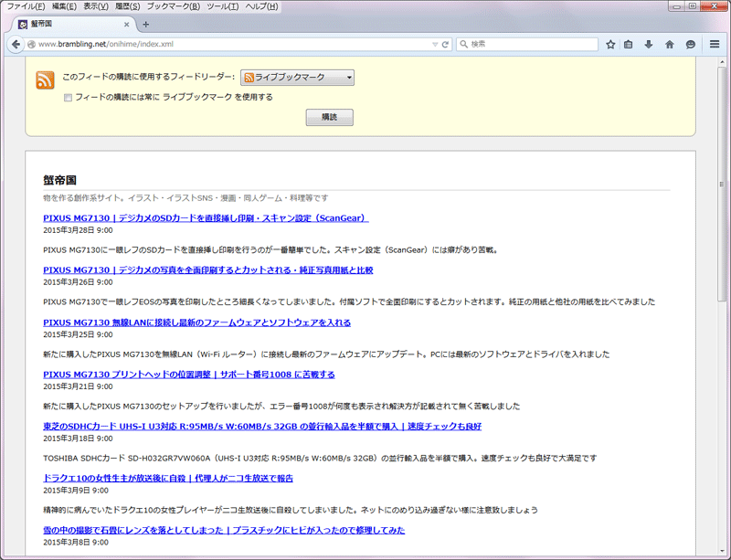Click the scrollbar up arrow
The height and width of the screenshot is (560, 731).
tap(722, 61)
